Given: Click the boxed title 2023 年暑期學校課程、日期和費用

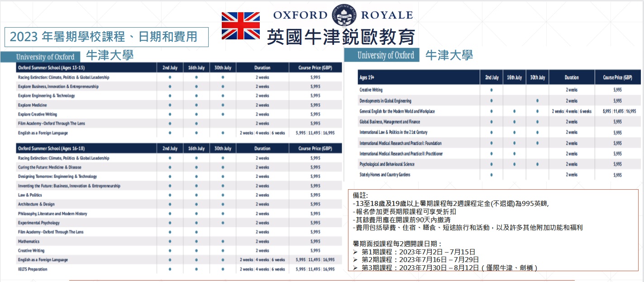Looking at the screenshot, I should point(106,37).
